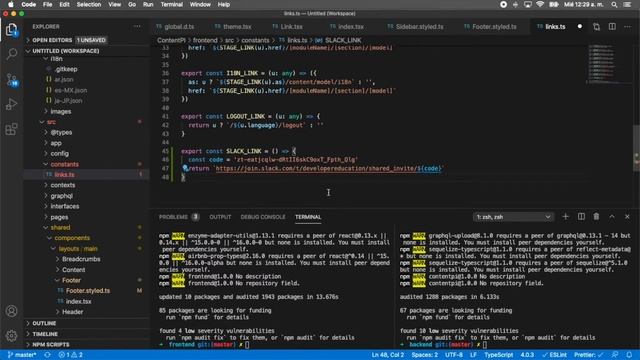Collapse the Footer folder
640x360 pixels.
(x=87, y=280)
